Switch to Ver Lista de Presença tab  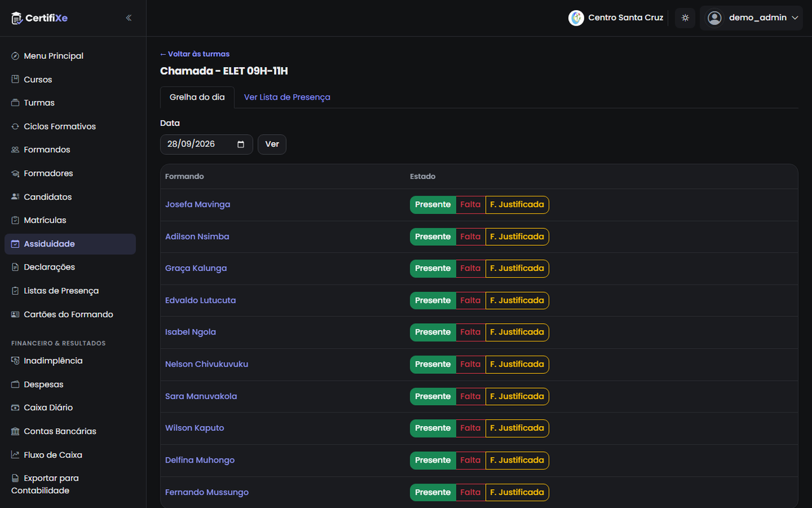click(287, 98)
